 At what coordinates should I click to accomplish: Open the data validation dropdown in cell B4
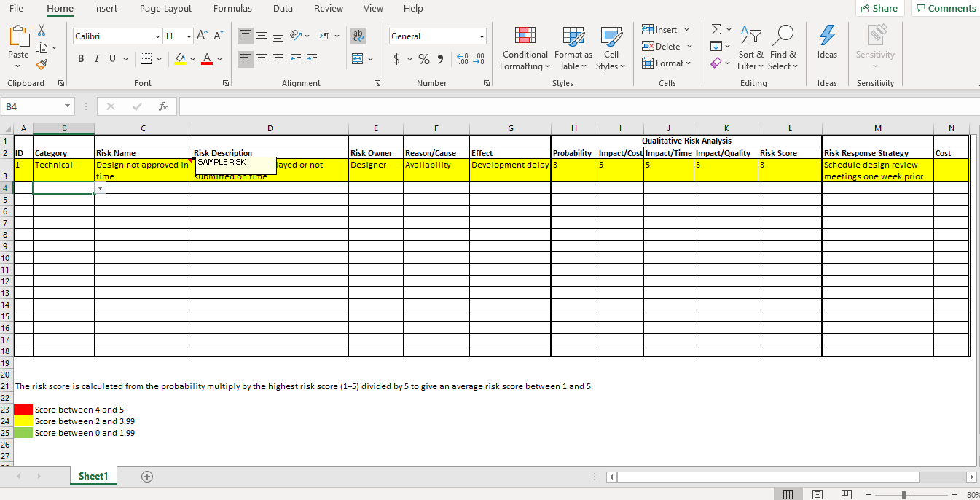point(100,187)
